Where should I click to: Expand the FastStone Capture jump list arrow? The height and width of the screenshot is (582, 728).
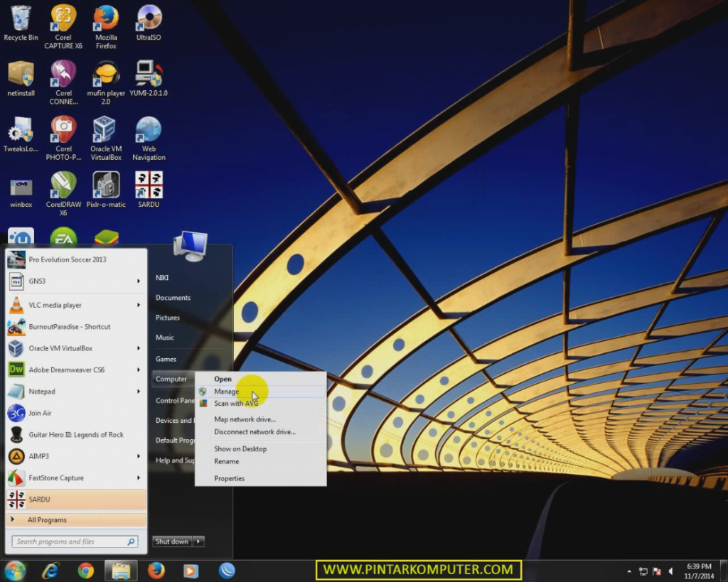tap(139, 478)
